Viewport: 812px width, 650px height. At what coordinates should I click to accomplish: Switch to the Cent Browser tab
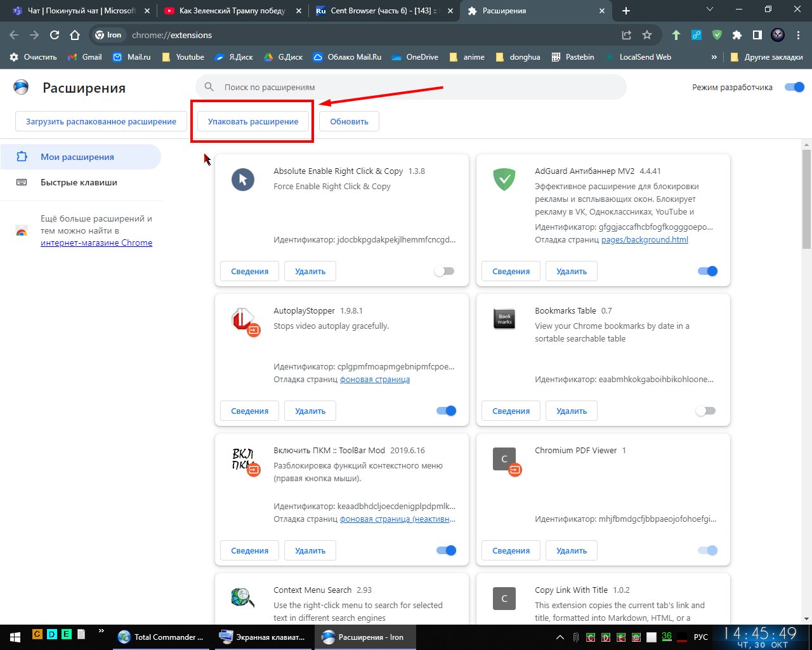(x=381, y=11)
